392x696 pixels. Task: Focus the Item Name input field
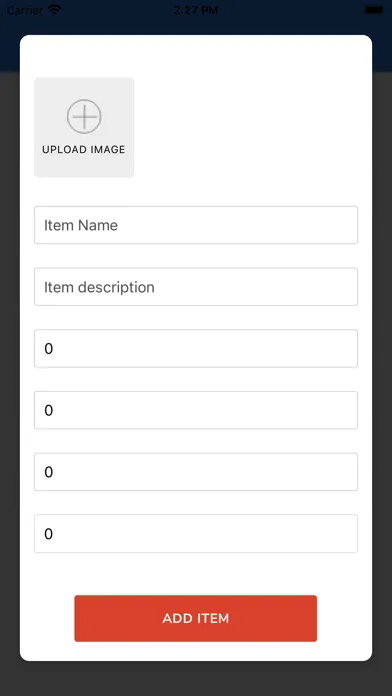coord(196,225)
